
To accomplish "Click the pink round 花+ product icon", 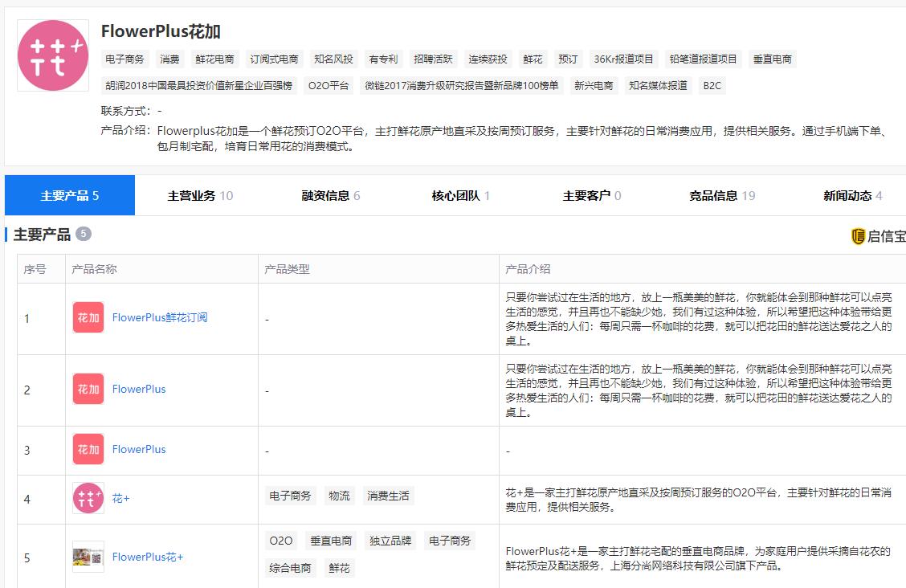I will (88, 499).
